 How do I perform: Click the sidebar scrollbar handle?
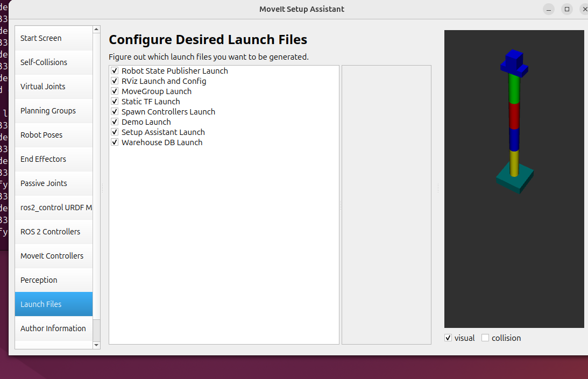[97, 176]
